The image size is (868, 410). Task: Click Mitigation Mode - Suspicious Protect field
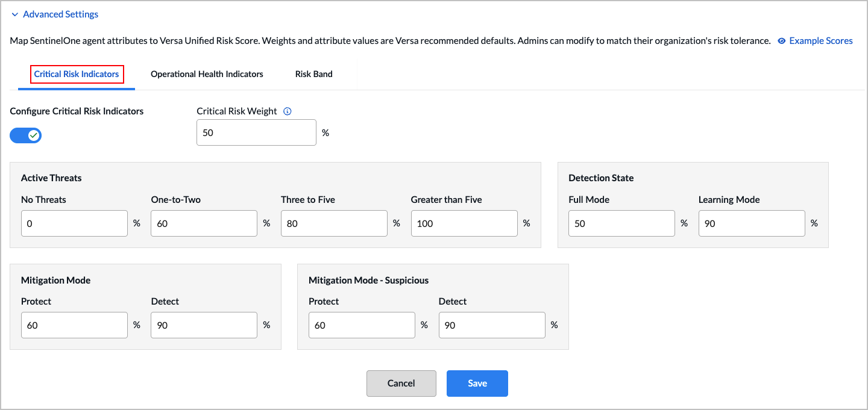click(x=362, y=325)
